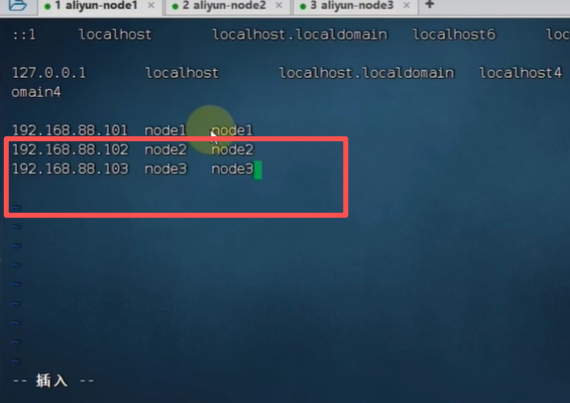Image resolution: width=570 pixels, height=403 pixels.
Task: Switch to the aliyun-node1 session tab
Action: [100, 6]
